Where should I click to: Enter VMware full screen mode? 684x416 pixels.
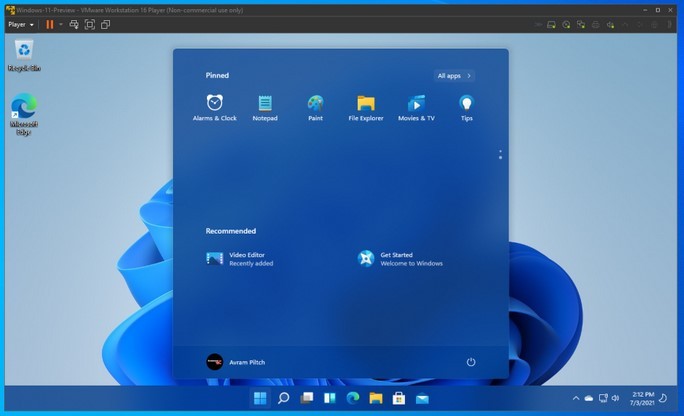(89, 25)
